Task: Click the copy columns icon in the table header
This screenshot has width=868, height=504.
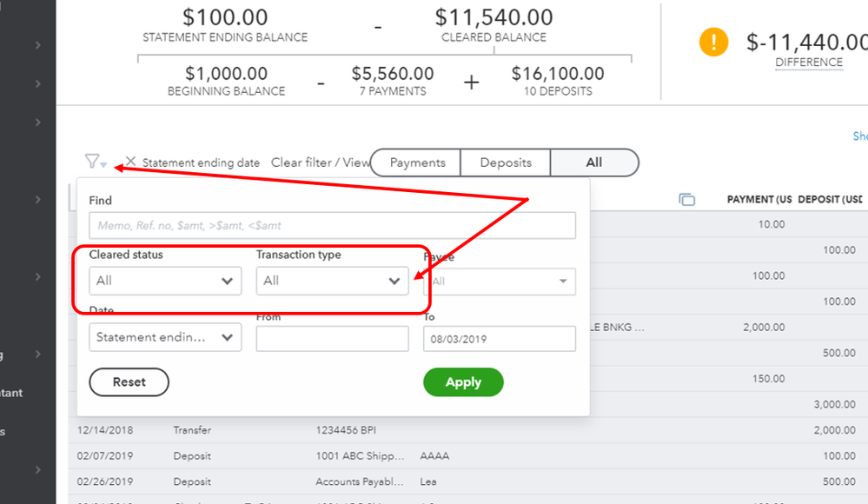Action: click(x=687, y=199)
